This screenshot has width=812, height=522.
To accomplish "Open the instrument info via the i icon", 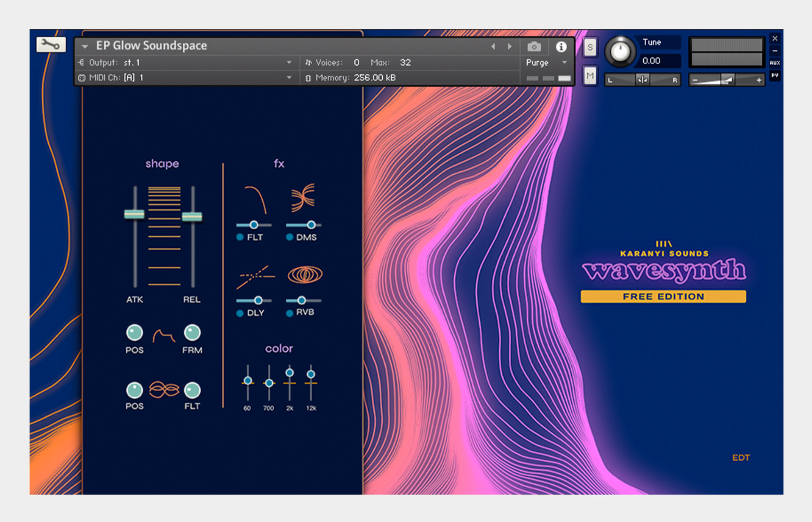I will (x=561, y=47).
